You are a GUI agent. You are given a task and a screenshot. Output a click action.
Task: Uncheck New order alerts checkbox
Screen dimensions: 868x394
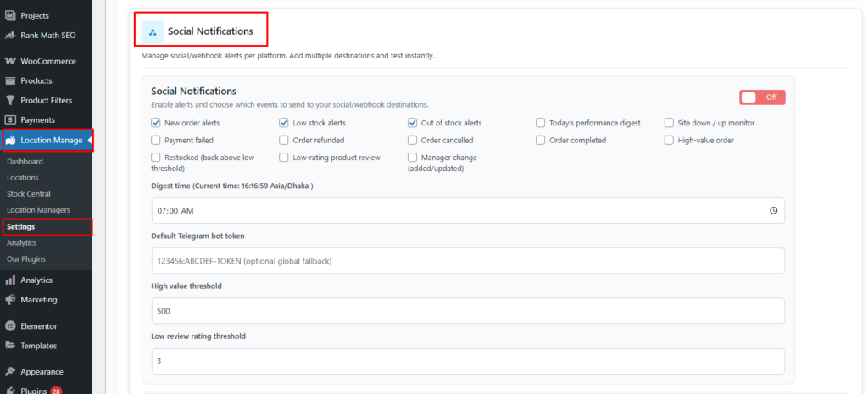click(x=156, y=123)
